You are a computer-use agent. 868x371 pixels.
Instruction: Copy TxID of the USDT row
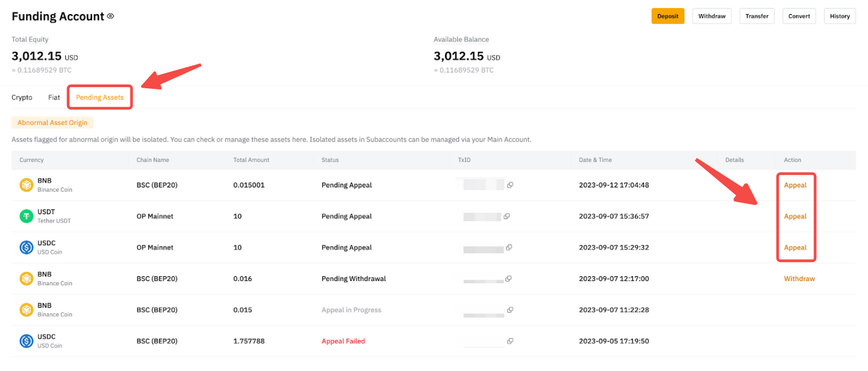tap(507, 216)
